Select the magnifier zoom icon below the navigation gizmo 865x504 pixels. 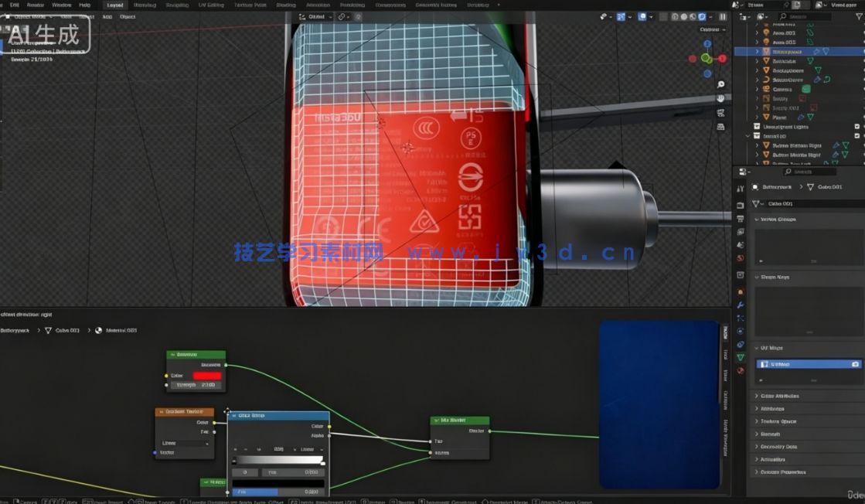click(x=720, y=84)
